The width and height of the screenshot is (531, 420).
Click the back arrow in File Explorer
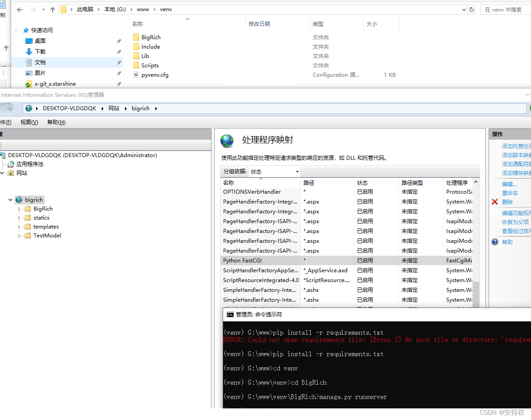(20, 10)
